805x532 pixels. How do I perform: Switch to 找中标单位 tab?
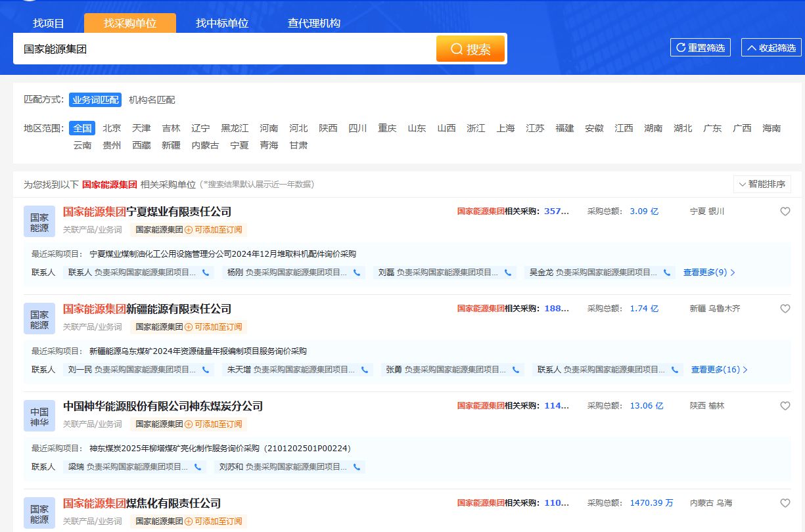tap(222, 24)
